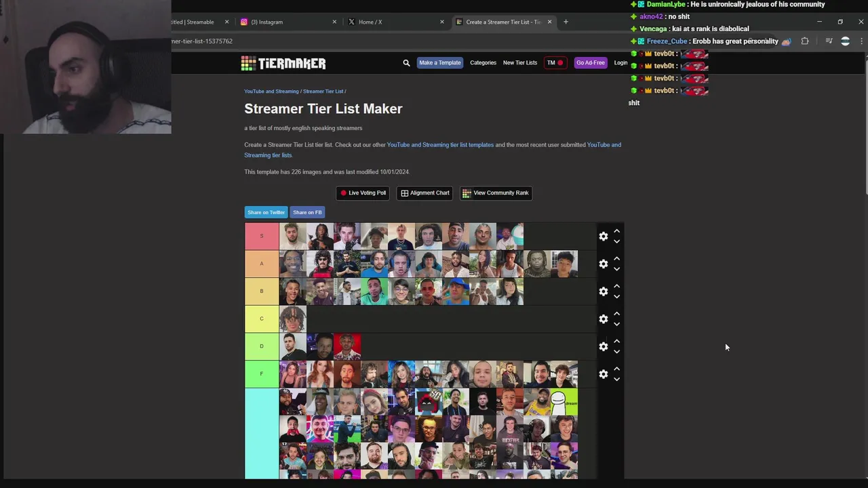
Task: Move the F tier row up with its arrow
Action: [616, 369]
